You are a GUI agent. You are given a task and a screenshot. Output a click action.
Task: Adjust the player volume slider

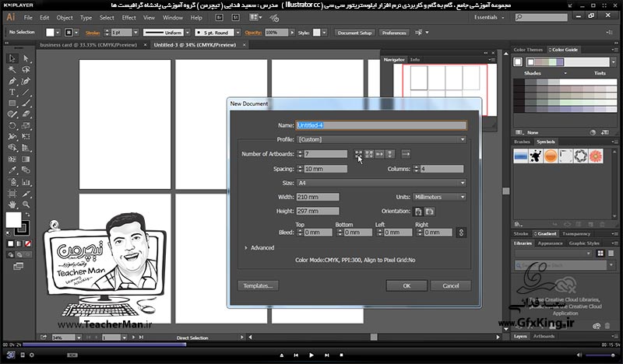[x=600, y=355]
